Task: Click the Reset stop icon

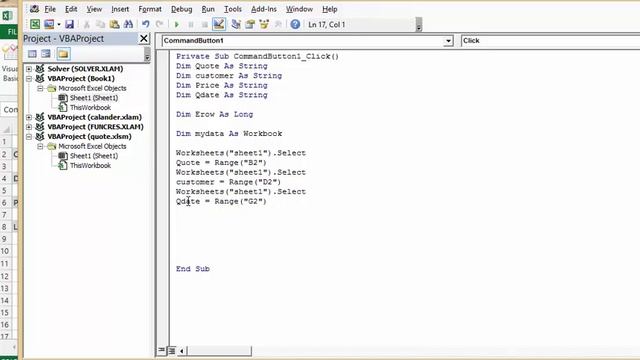Action: 204,24
